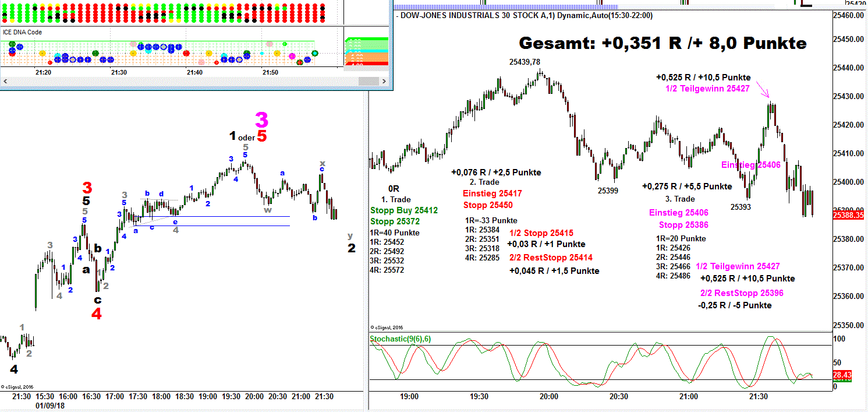Click the indicator panel horizontal scrollbar thumb
This screenshot has height=412, width=868.
367,82
